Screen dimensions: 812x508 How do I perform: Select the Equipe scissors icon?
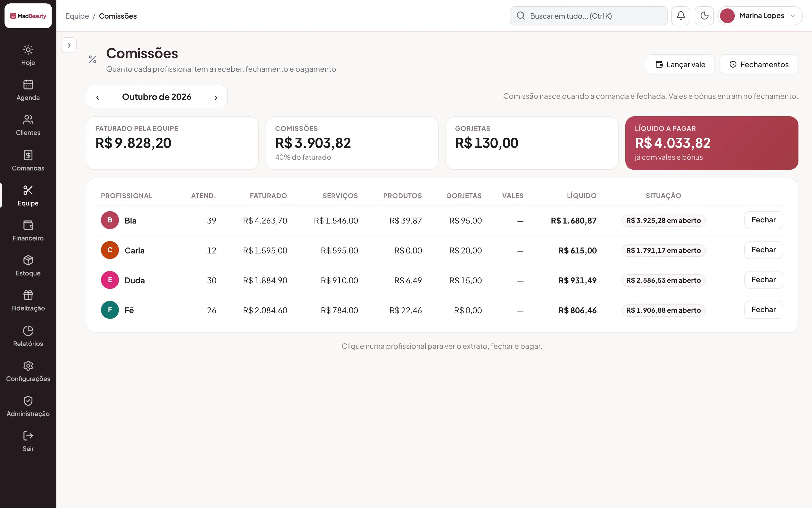[28, 190]
